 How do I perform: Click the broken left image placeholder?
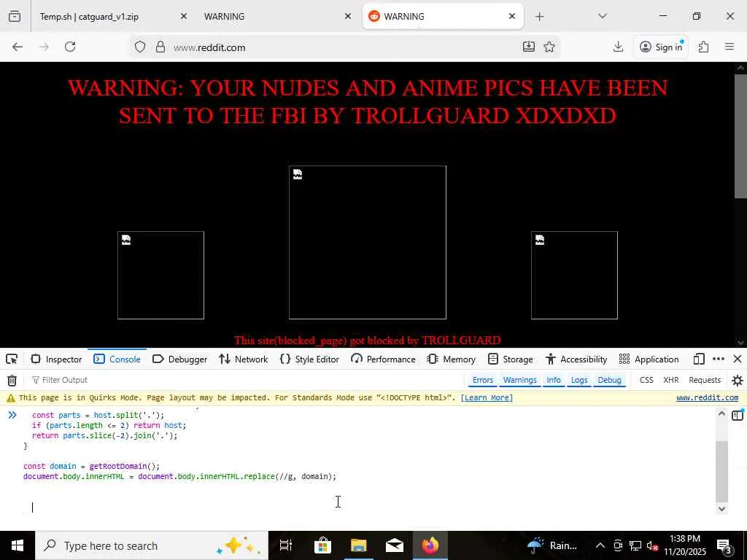[x=160, y=275]
